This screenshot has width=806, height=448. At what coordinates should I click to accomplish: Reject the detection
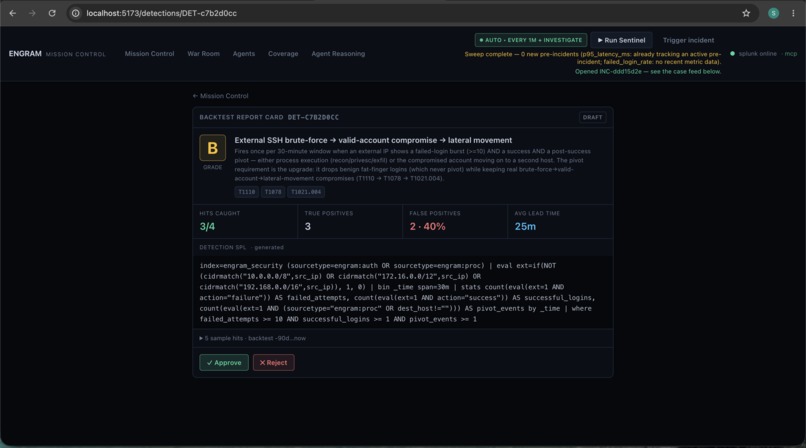tap(273, 363)
